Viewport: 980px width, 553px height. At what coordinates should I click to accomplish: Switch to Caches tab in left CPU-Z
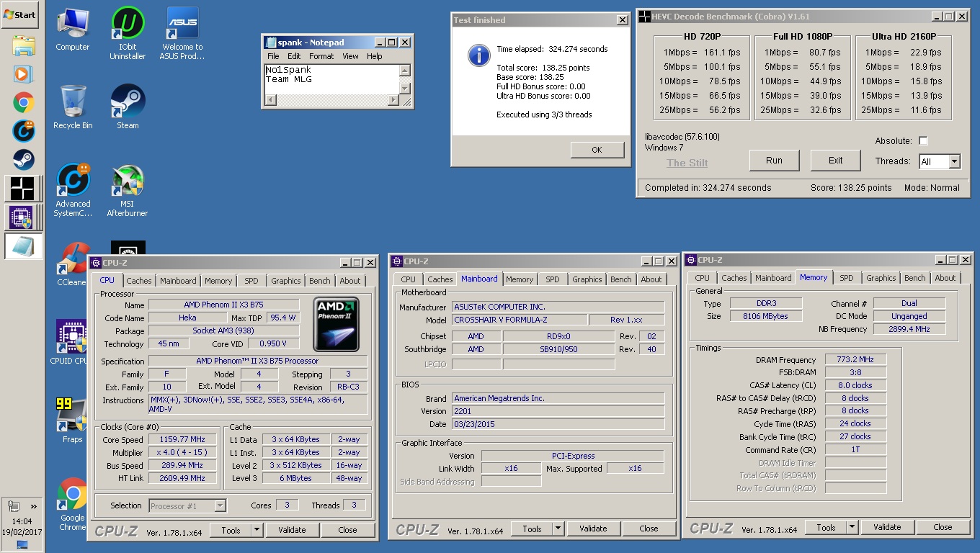click(139, 281)
